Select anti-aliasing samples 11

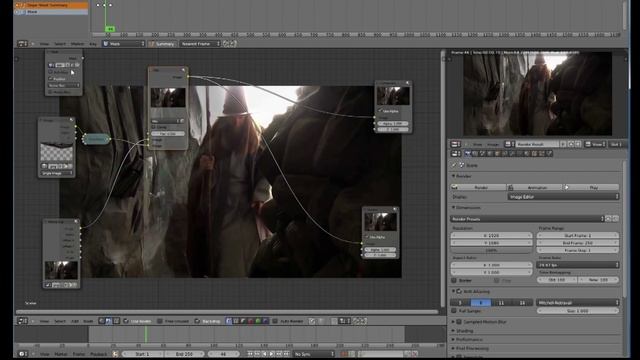(501, 302)
